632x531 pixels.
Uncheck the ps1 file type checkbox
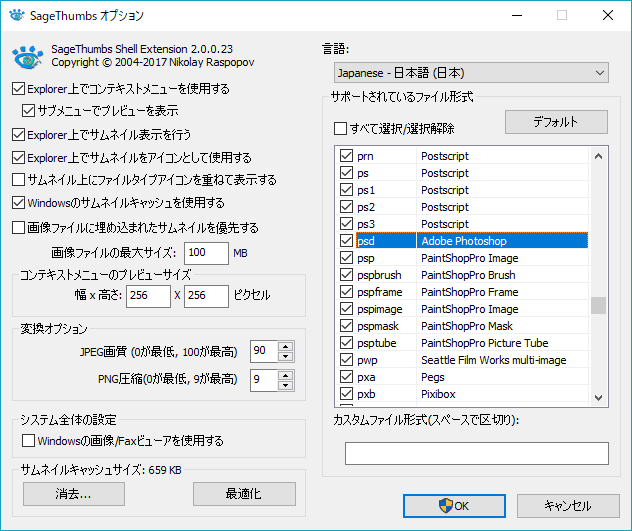point(346,189)
